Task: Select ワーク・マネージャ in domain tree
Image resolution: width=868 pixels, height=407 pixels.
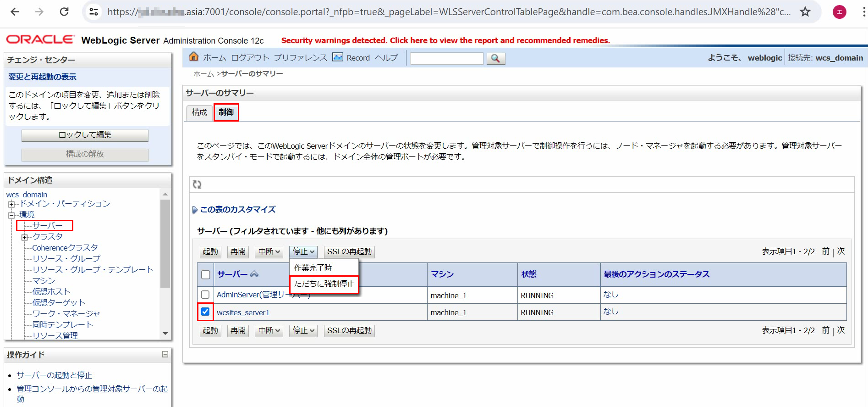Action: pyautogui.click(x=66, y=314)
